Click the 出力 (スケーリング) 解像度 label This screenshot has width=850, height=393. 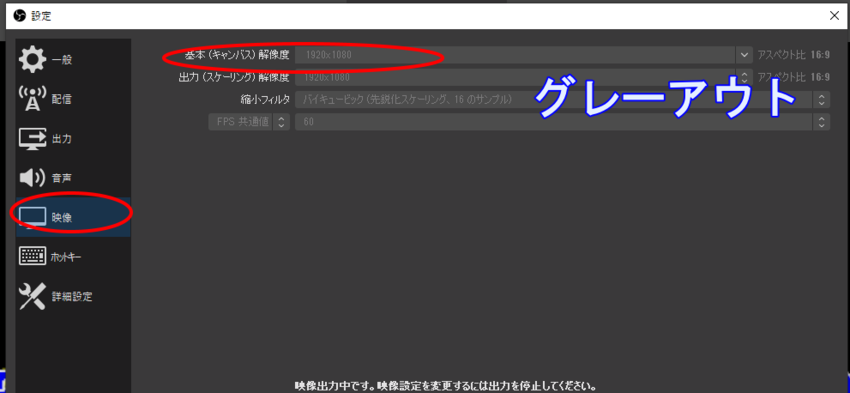pyautogui.click(x=234, y=77)
